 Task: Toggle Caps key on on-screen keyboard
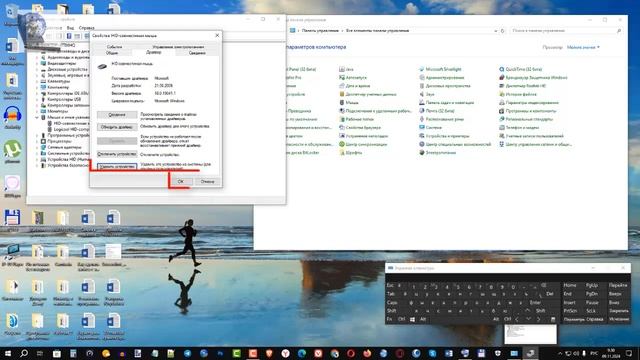pos(392,303)
